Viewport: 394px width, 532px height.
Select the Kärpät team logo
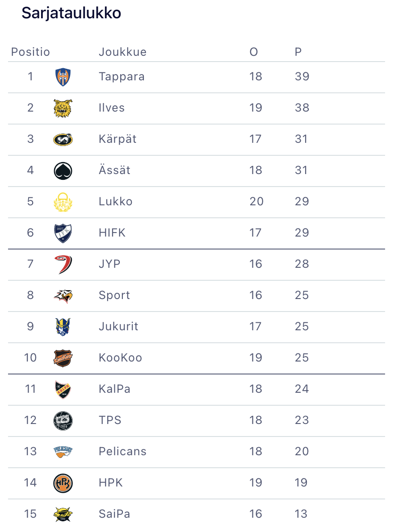(x=63, y=139)
